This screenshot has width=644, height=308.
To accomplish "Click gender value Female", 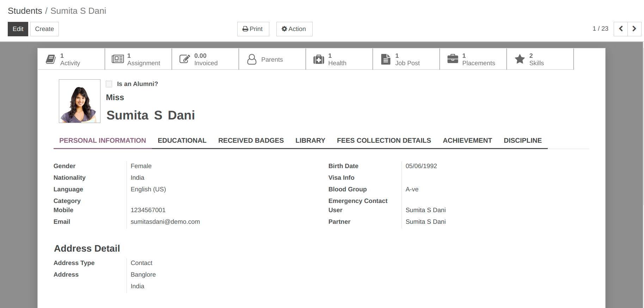I will [141, 166].
